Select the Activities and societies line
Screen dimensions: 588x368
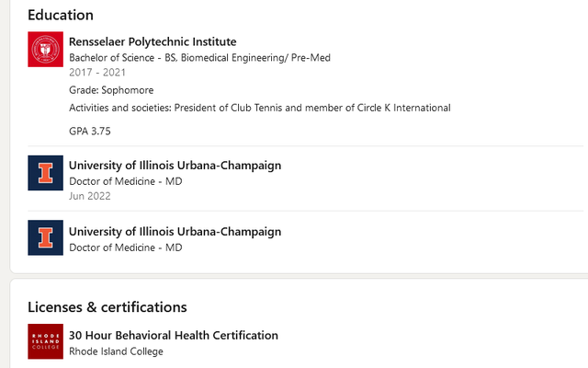(259, 109)
